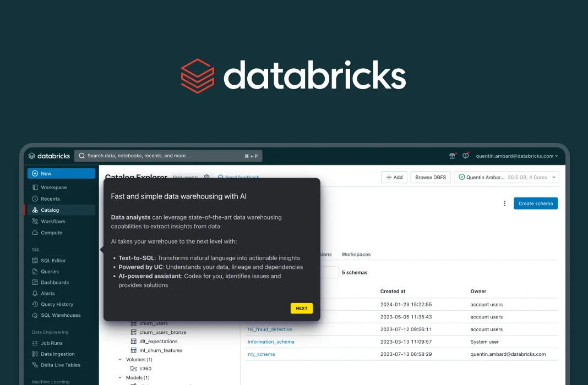588x385 pixels.
Task: Open the gift box icon in header
Action: [452, 156]
